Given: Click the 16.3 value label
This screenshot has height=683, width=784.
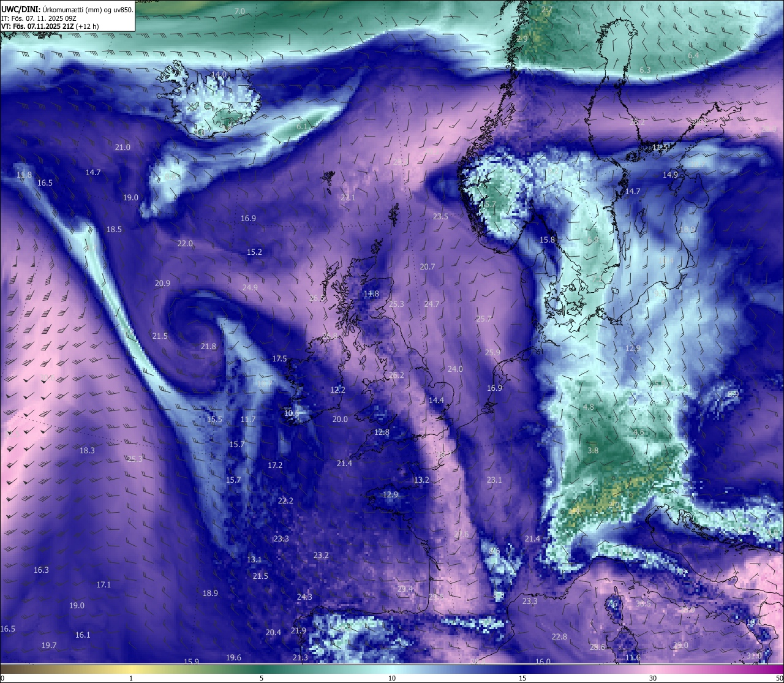Looking at the screenshot, I should click(x=41, y=570).
